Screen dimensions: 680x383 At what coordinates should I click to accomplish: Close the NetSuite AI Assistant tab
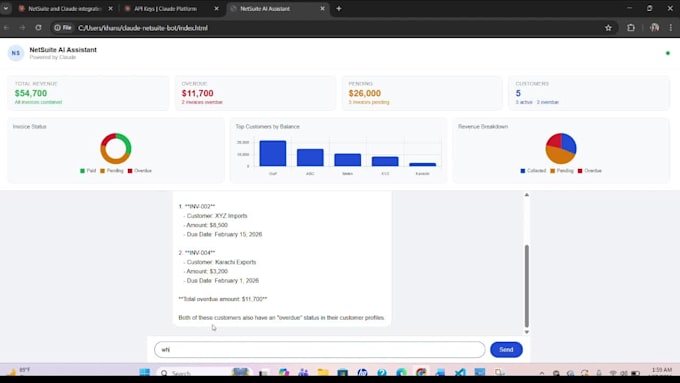click(x=322, y=9)
